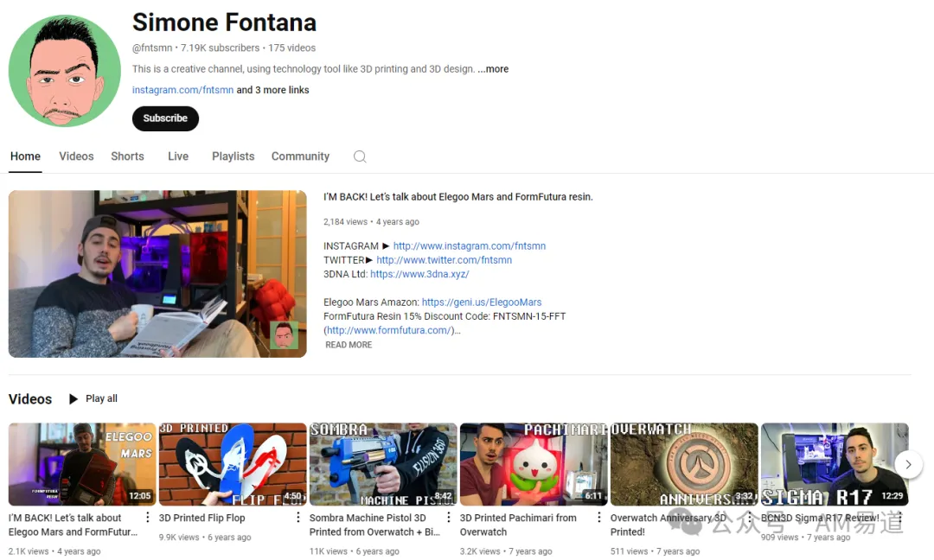Open the Sombra Machine Pistol thumbnail
The image size is (934, 560).
[383, 464]
